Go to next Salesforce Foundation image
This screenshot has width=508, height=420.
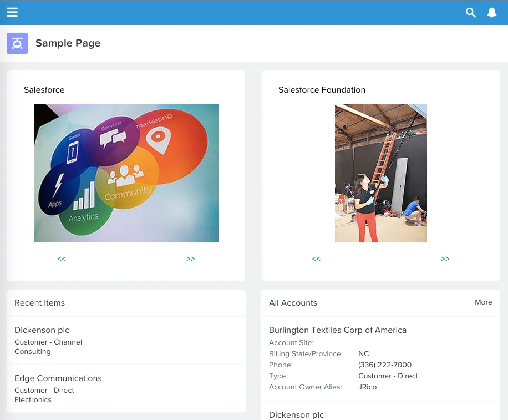point(445,259)
